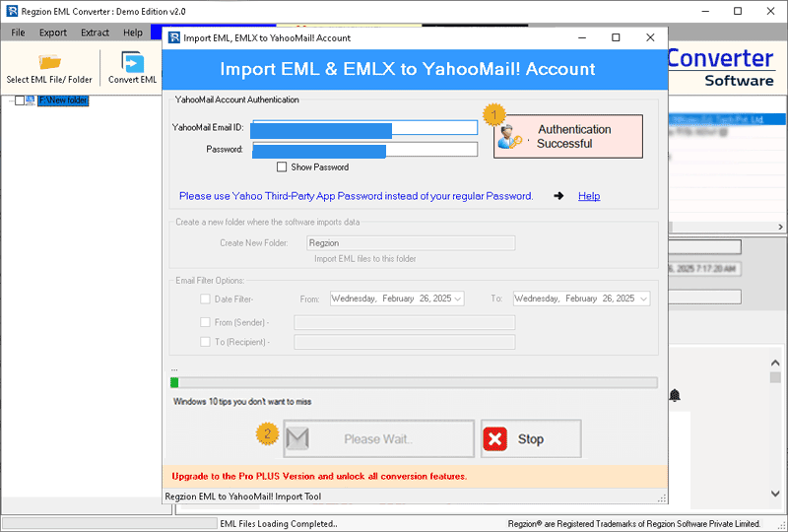Screen dimensions: 788x532
Task: Click the Convert EML toolbar icon
Action: tap(133, 62)
